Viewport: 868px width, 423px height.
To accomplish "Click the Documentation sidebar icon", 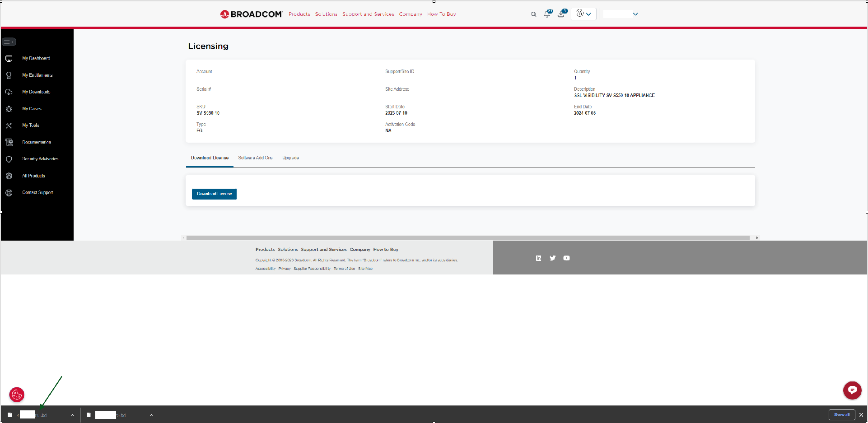I will pyautogui.click(x=9, y=142).
